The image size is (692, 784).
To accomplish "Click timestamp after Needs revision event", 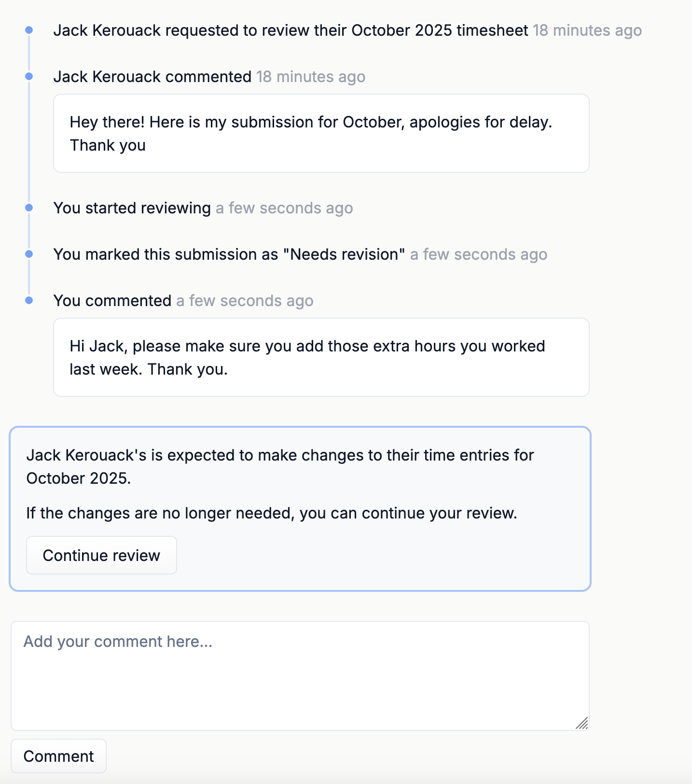I will click(x=478, y=254).
